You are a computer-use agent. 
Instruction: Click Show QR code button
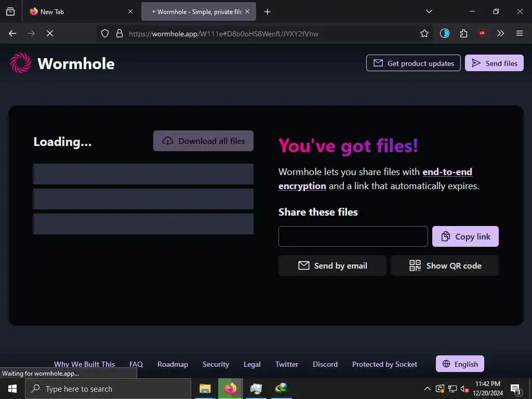click(x=445, y=265)
